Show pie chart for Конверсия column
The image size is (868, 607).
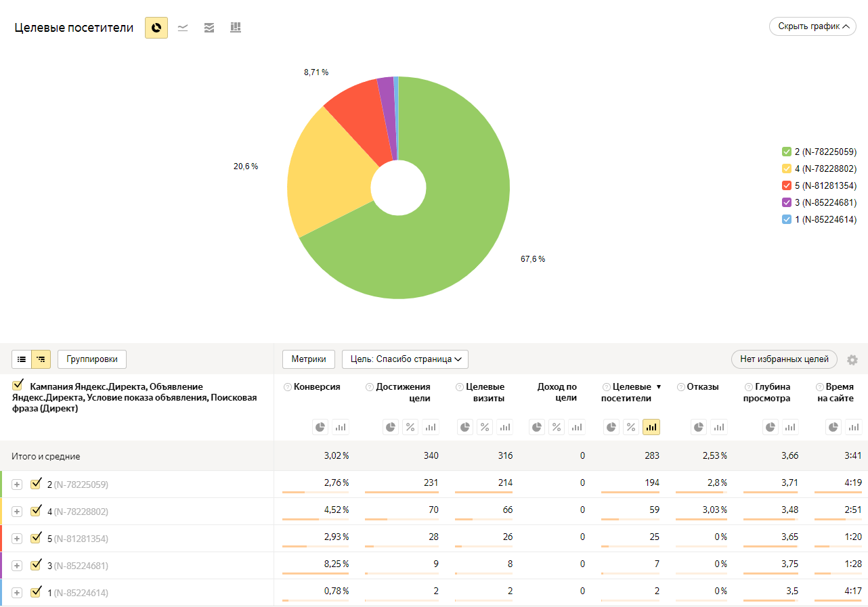coord(321,427)
